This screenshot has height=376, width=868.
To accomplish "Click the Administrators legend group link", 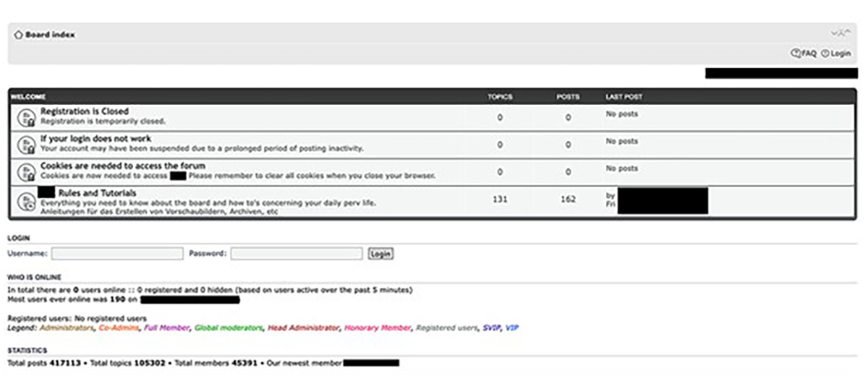I will 67,328.
